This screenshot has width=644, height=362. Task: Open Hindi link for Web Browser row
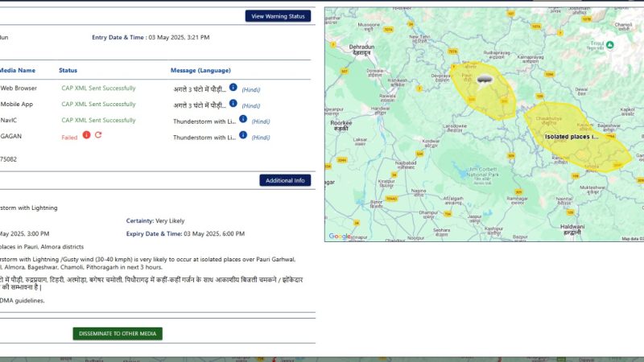(x=251, y=89)
